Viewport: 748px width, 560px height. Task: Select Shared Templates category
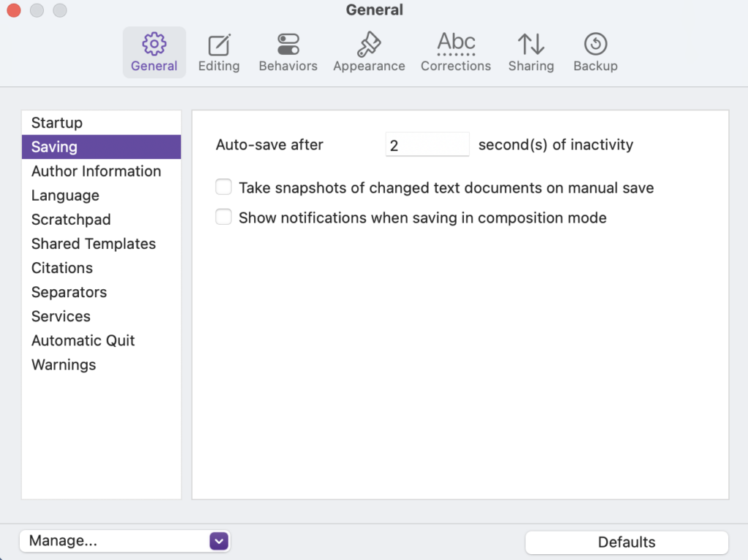pos(101,244)
